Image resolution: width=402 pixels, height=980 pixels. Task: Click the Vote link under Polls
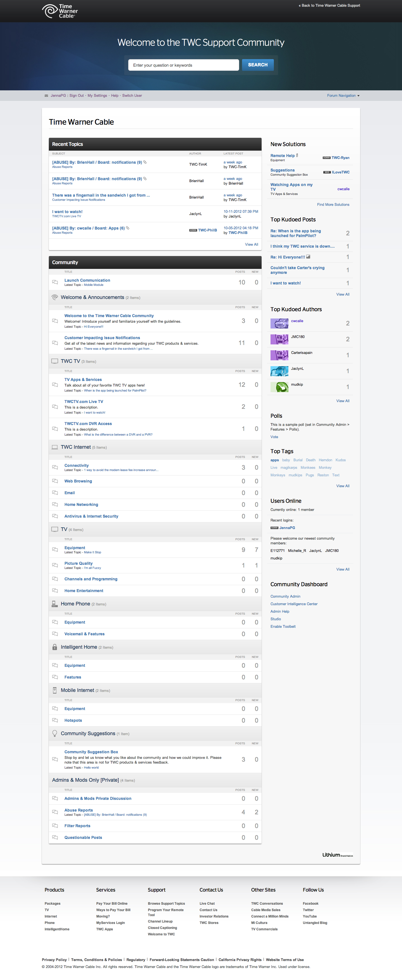274,437
